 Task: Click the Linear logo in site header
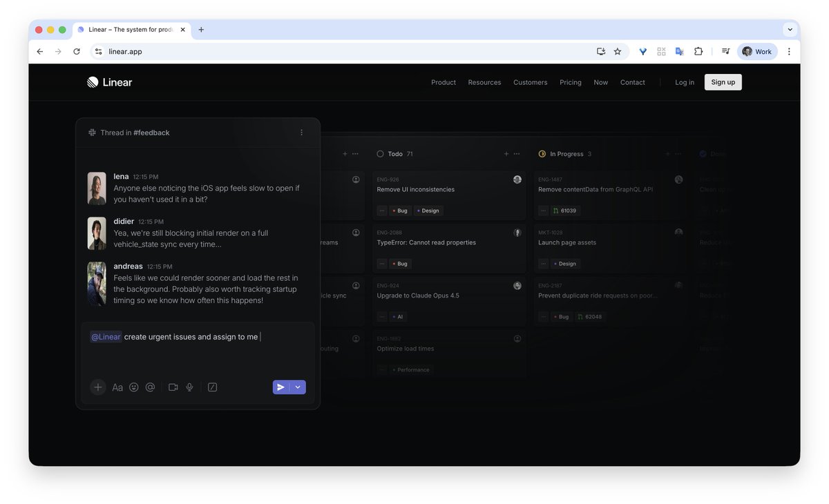[x=109, y=82]
